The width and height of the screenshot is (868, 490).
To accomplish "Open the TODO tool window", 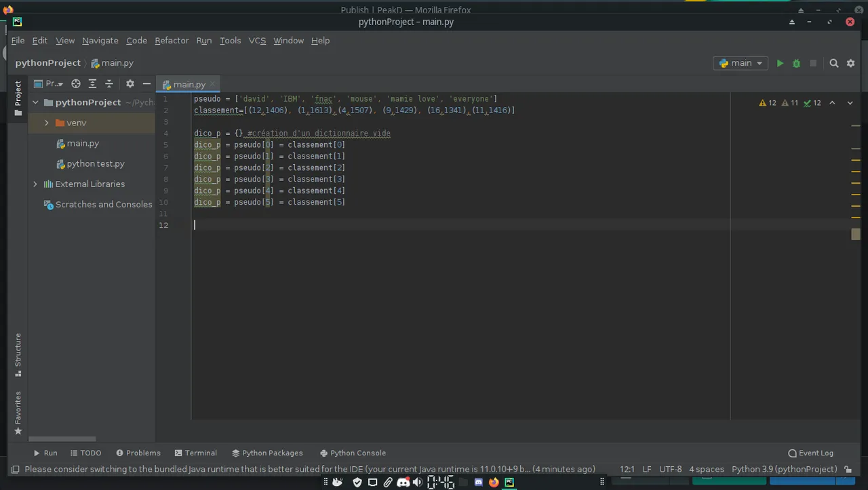I will 85,453.
